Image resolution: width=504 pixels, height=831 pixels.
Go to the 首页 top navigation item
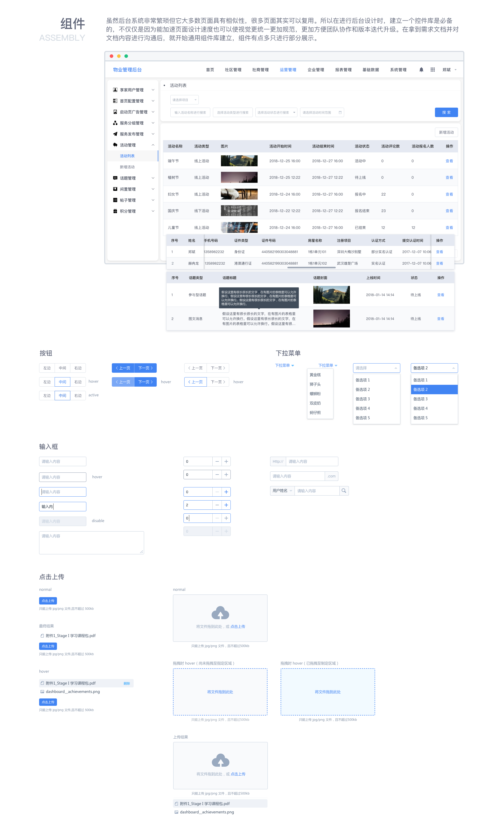point(210,70)
